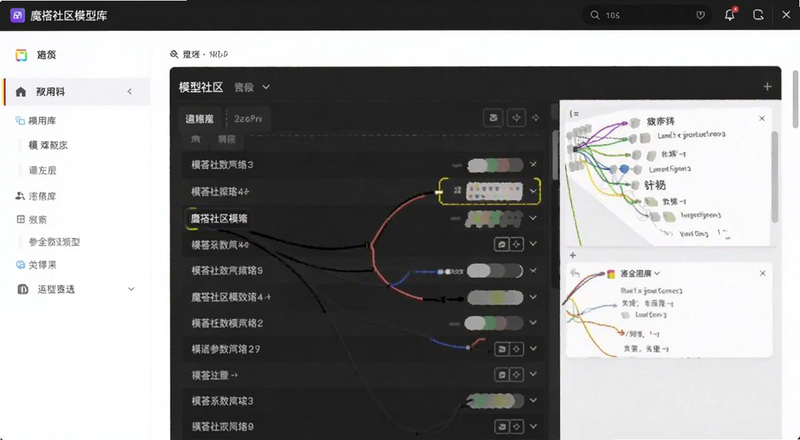This screenshot has height=440, width=800.
Task: Open notifications via the bell icon
Action: point(730,15)
